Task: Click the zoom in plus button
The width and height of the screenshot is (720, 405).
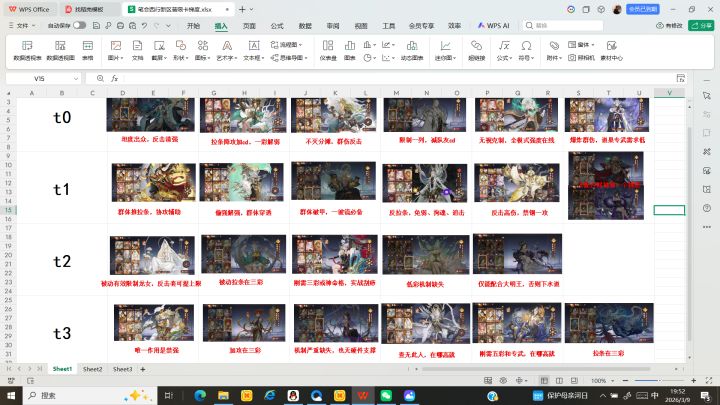Action: [693, 381]
